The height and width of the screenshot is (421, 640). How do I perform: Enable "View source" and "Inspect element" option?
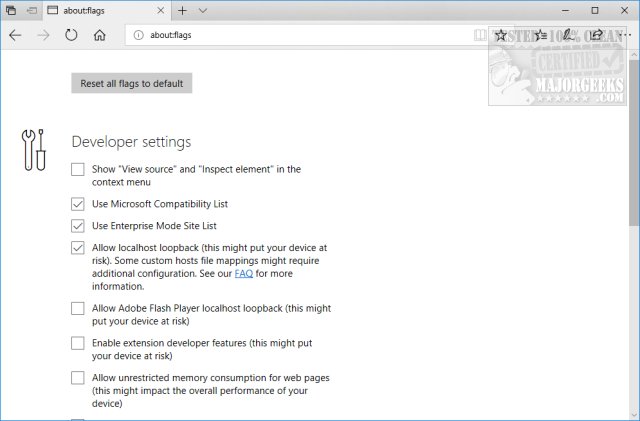(78, 170)
